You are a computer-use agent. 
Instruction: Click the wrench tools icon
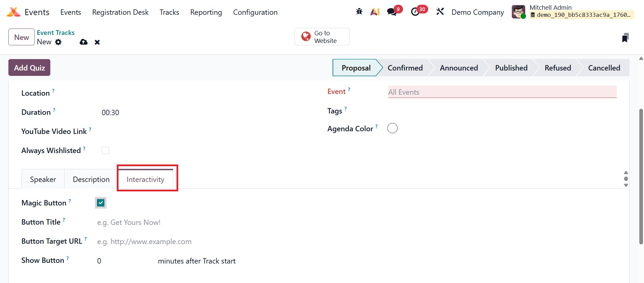[x=440, y=12]
